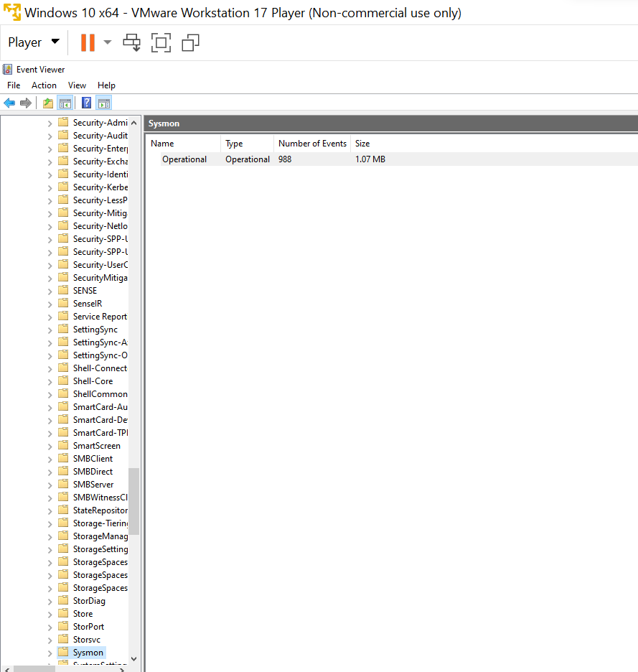
Task: Open the suspend options dropdown arrow
Action: point(106,42)
